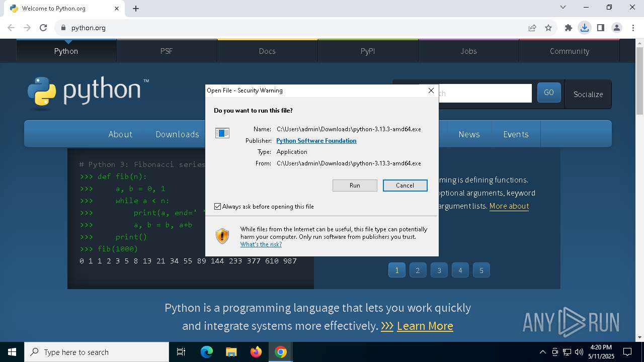Close the Security Warning dialog with X
This screenshot has height=362, width=644.
[431, 90]
